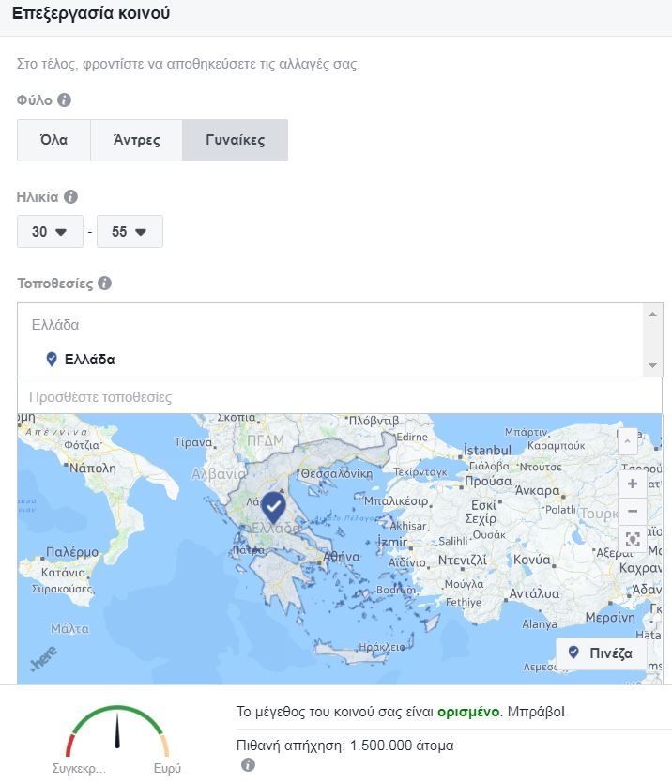Select Άντρες gender option
The height and width of the screenshot is (784, 672).
[136, 141]
